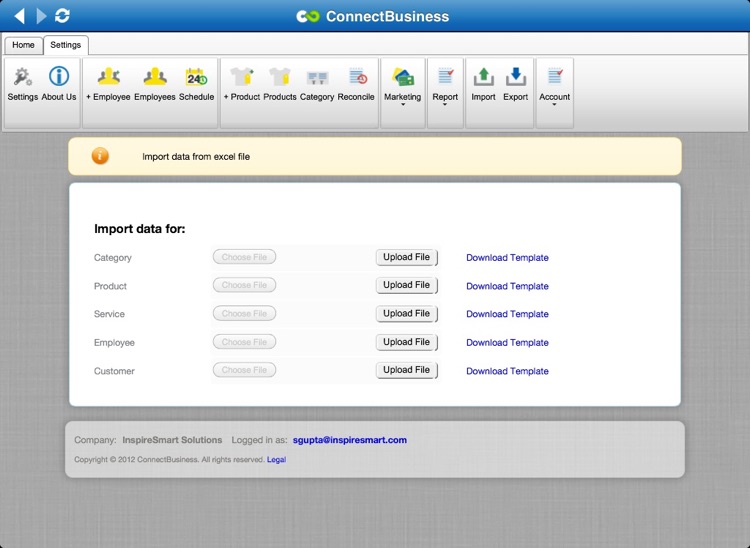Open the Employees list icon

(155, 77)
